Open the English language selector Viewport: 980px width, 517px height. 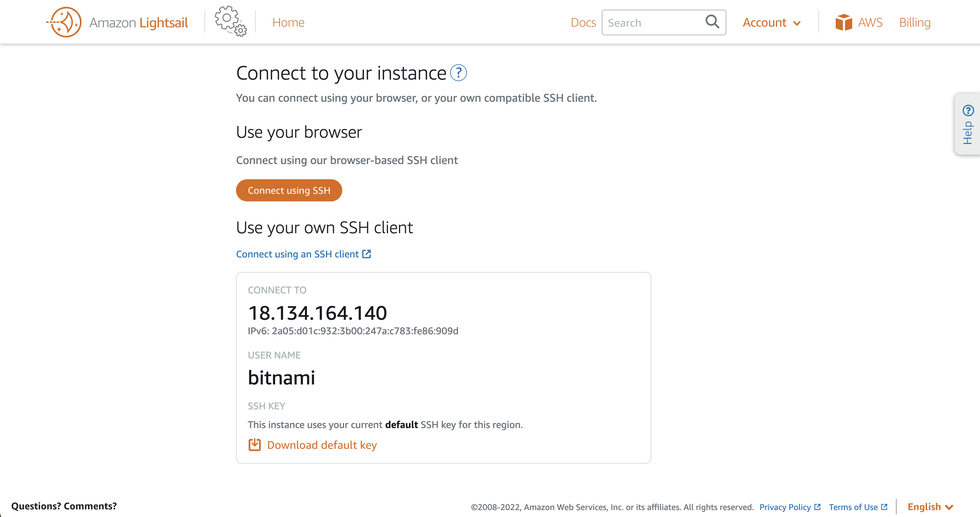[x=930, y=507]
